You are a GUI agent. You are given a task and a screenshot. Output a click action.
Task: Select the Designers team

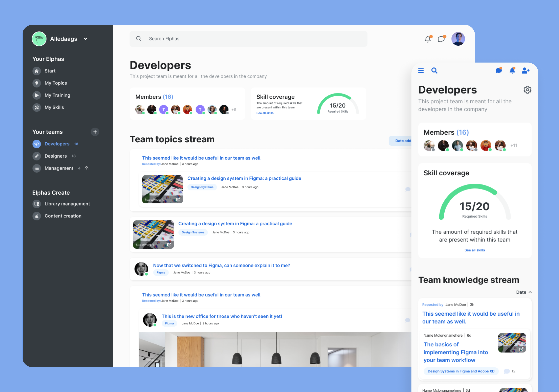click(x=55, y=156)
